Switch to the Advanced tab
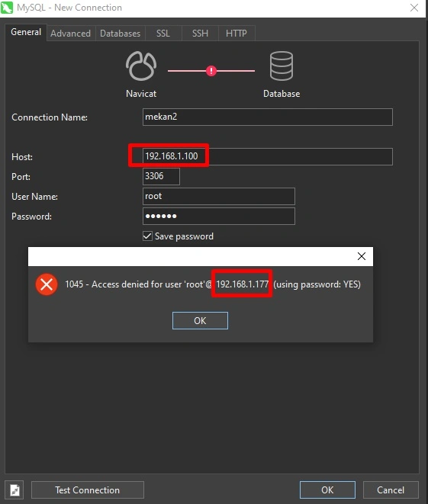Screen dimensions: 428x504 [71, 34]
